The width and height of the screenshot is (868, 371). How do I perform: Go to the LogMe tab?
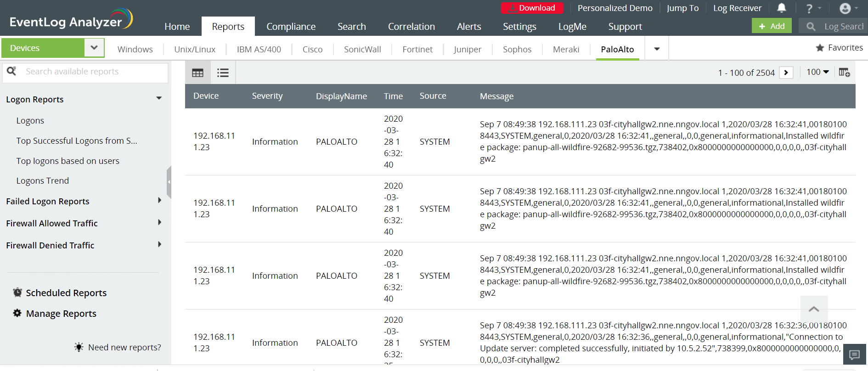(x=572, y=27)
